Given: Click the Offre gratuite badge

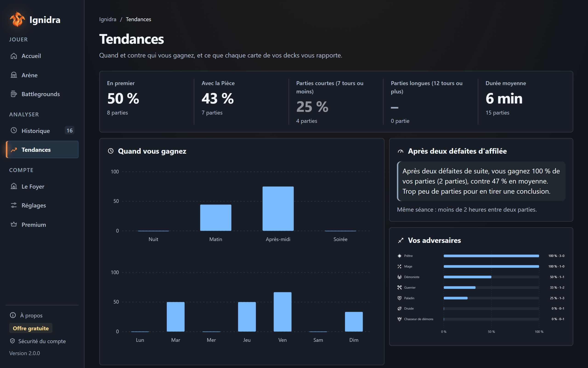Looking at the screenshot, I should (x=31, y=328).
